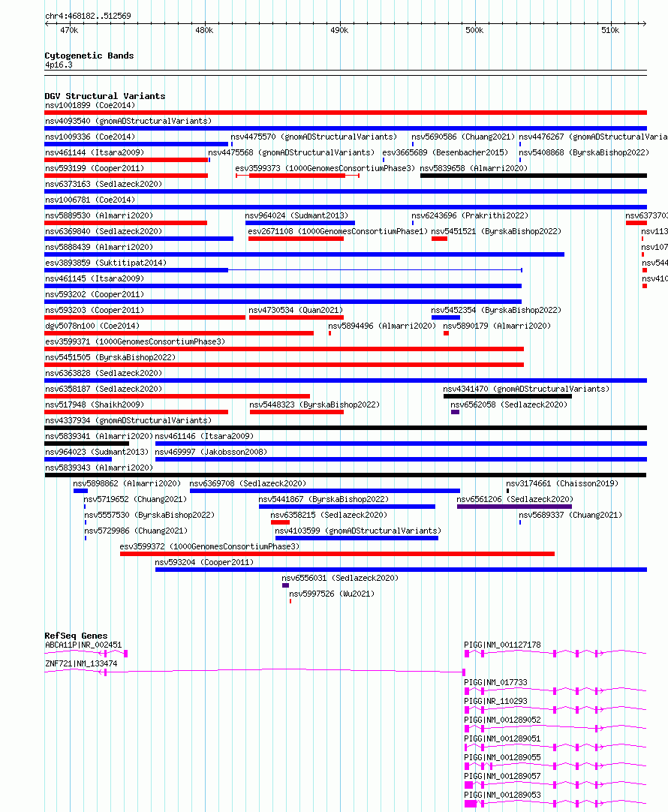
Task: Select nsv5839658 (Almarri2020) black bar
Action: pos(534,176)
